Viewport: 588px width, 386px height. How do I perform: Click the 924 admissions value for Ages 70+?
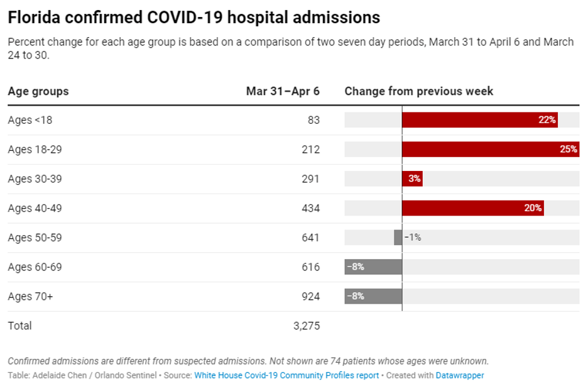pos(310,296)
